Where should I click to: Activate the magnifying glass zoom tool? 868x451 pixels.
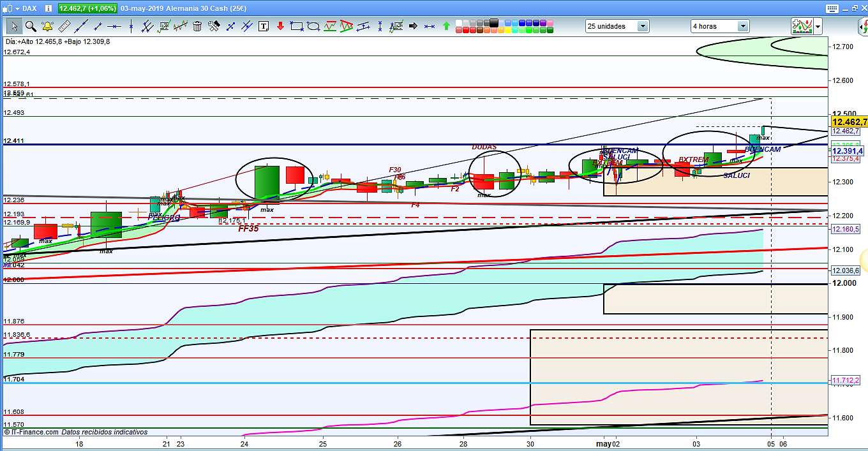click(30, 26)
